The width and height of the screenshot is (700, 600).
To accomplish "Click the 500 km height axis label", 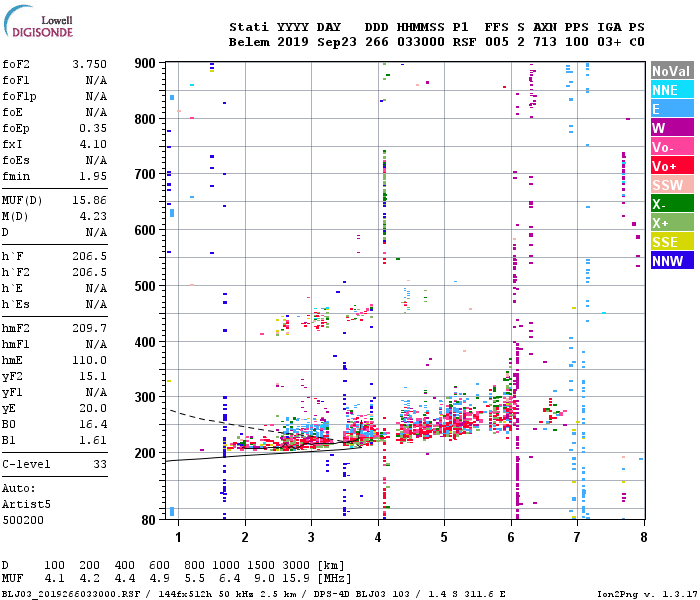I will [145, 286].
